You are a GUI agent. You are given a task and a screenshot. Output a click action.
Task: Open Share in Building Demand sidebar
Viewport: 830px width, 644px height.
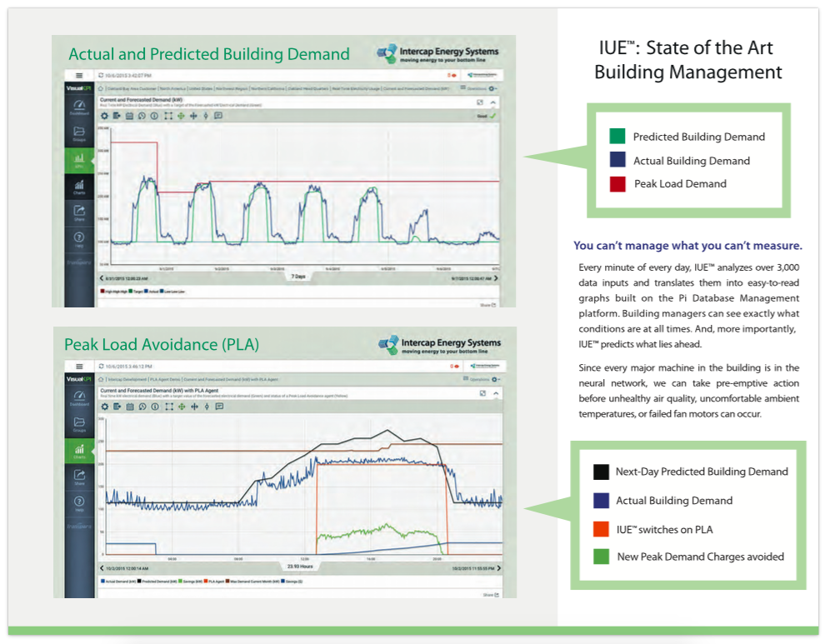pyautogui.click(x=79, y=213)
